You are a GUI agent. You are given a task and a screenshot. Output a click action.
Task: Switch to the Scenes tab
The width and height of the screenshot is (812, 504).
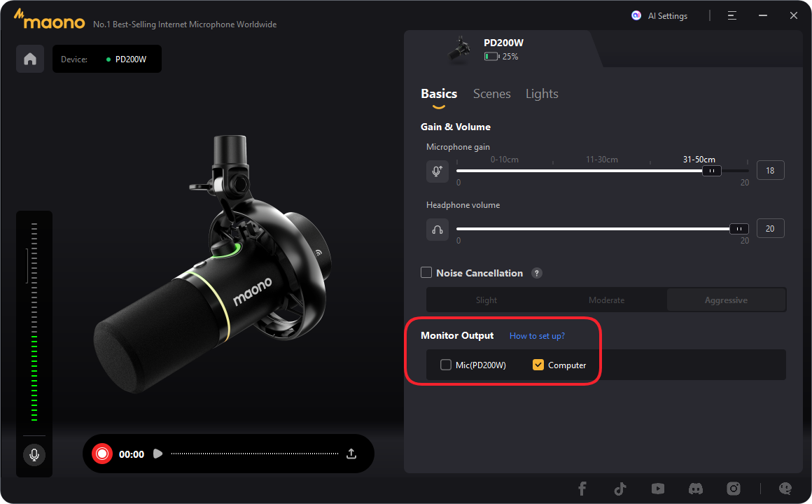click(x=491, y=93)
